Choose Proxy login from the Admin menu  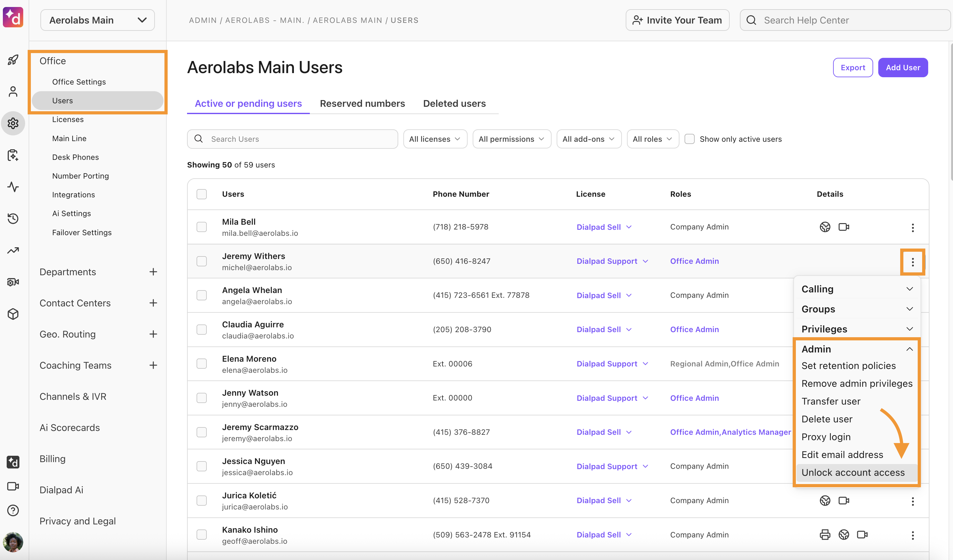[826, 437]
